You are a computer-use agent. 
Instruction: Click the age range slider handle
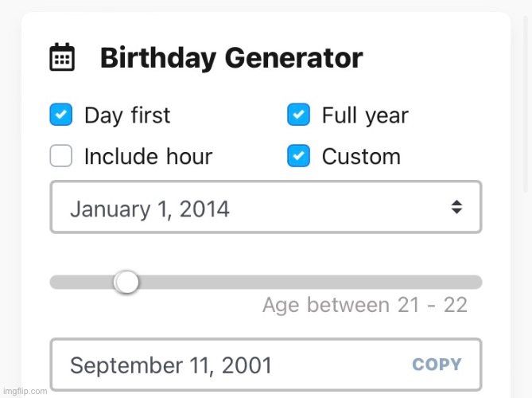(x=126, y=282)
